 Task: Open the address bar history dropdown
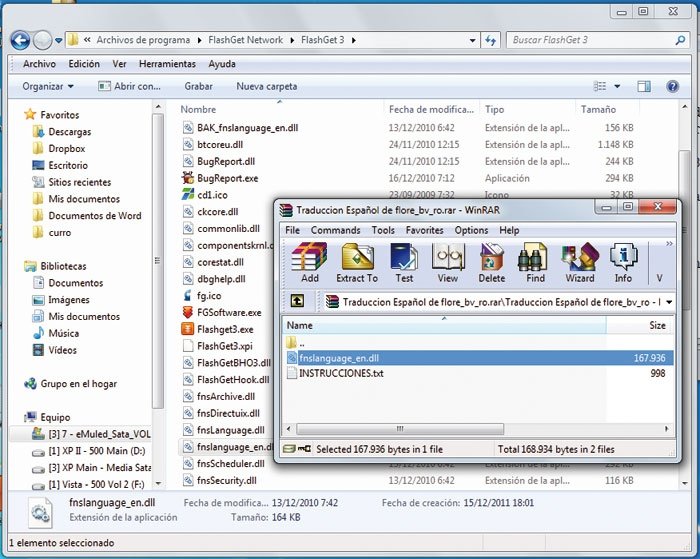[472, 41]
